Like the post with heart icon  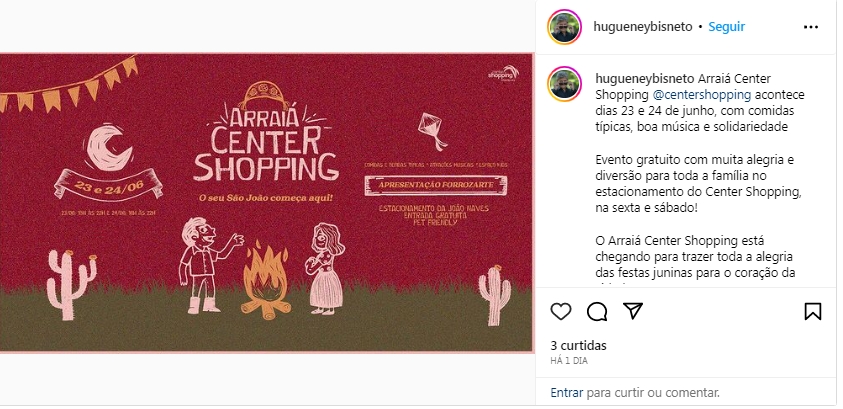(561, 312)
